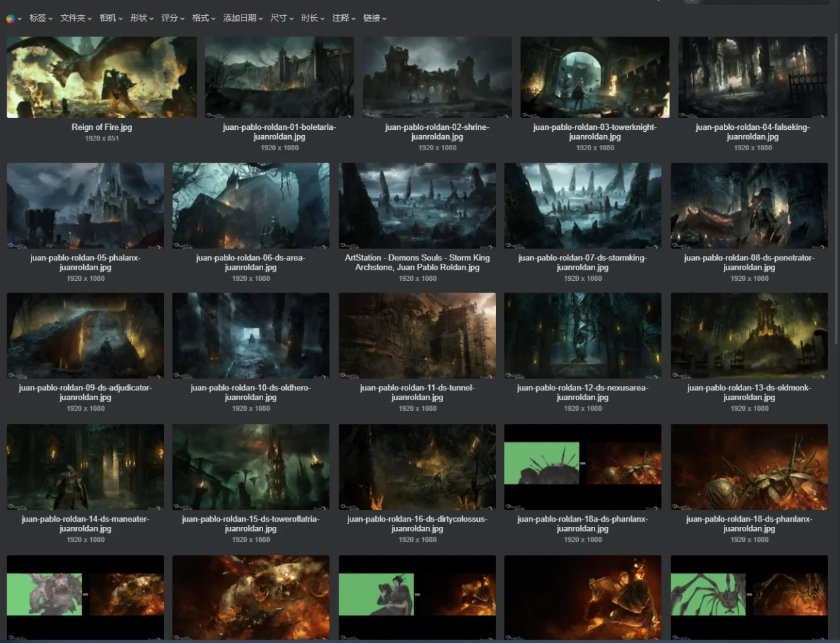Open the 形状 filter dropdown
This screenshot has height=643, width=840.
tap(142, 18)
